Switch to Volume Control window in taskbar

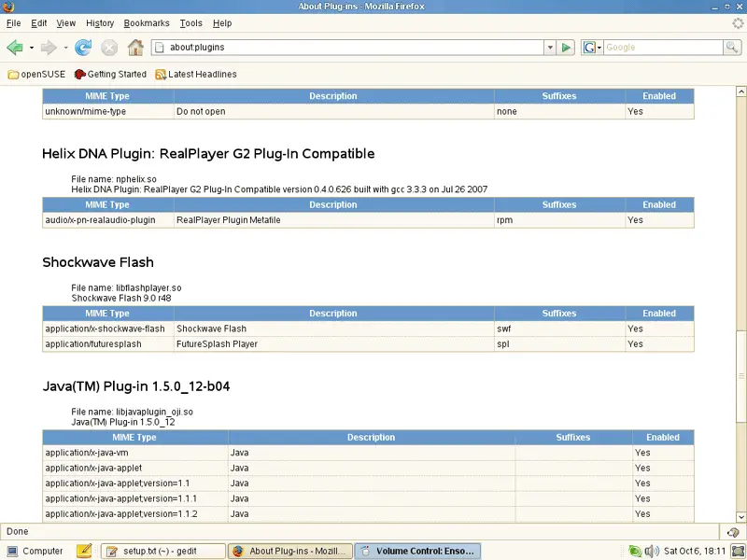(417, 551)
